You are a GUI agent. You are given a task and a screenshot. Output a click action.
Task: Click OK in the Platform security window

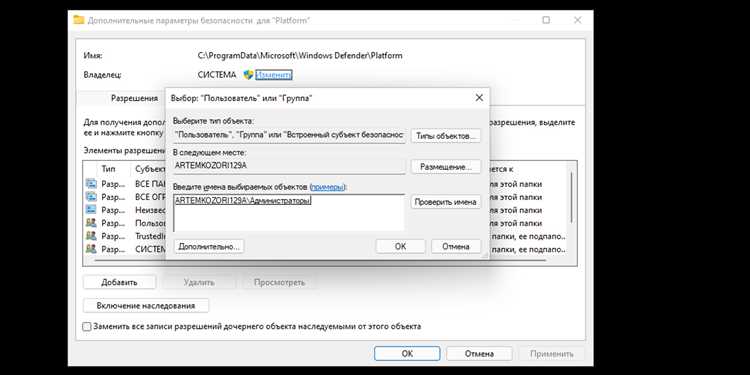point(407,354)
